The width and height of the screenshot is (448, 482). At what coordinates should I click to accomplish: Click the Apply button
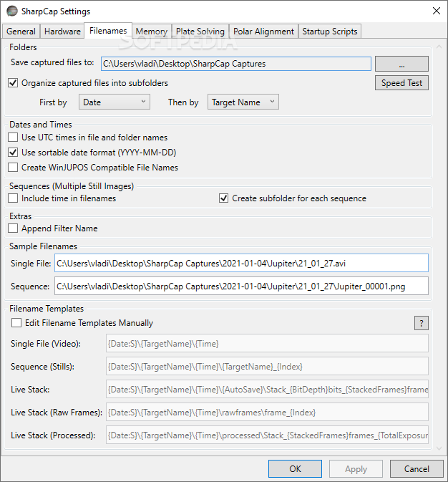(x=356, y=469)
